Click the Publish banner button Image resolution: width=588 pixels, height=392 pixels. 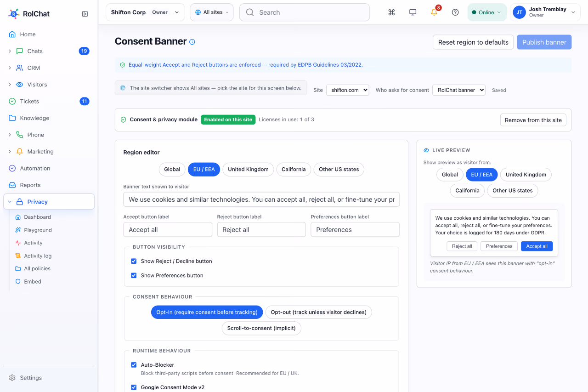point(544,42)
